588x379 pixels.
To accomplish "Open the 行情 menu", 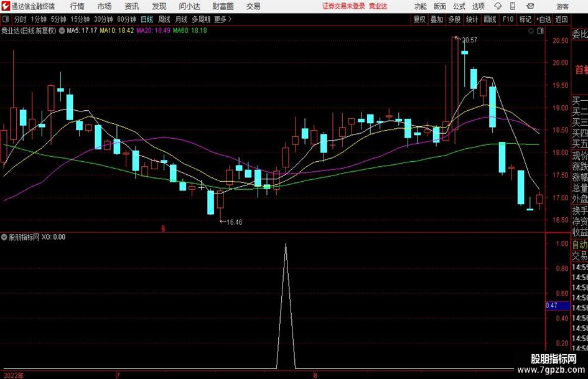I will (77, 6).
